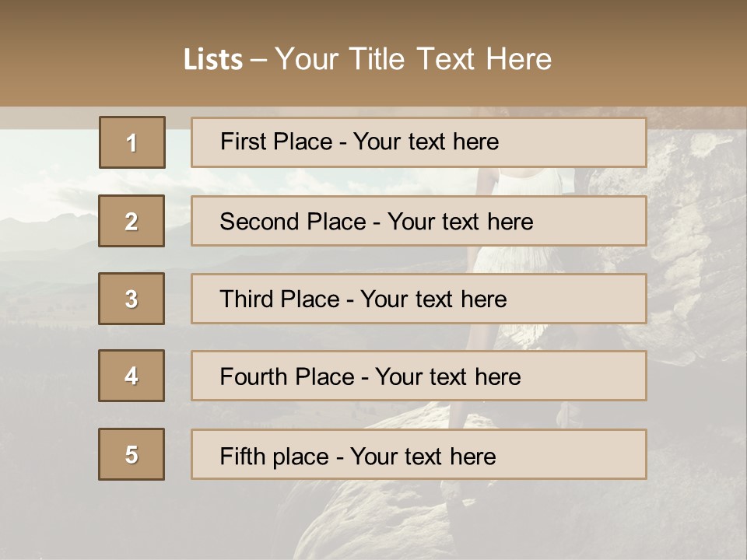Click the bold word "Lists" in title
747x560 pixels.
(x=212, y=59)
